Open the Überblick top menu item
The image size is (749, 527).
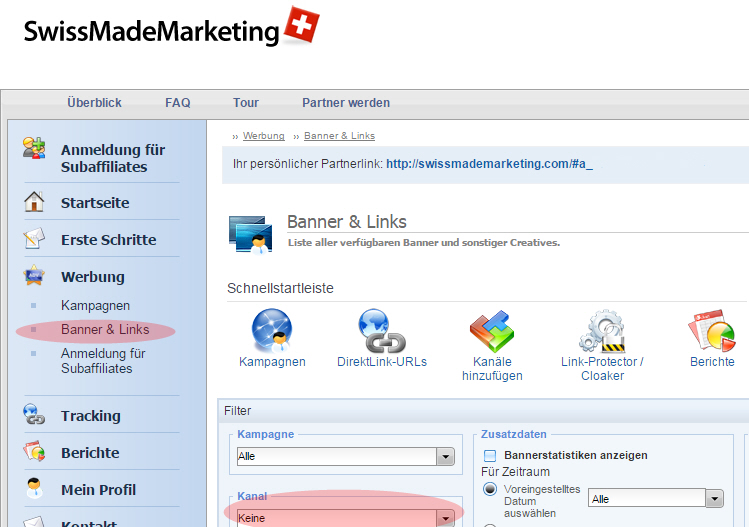click(94, 103)
